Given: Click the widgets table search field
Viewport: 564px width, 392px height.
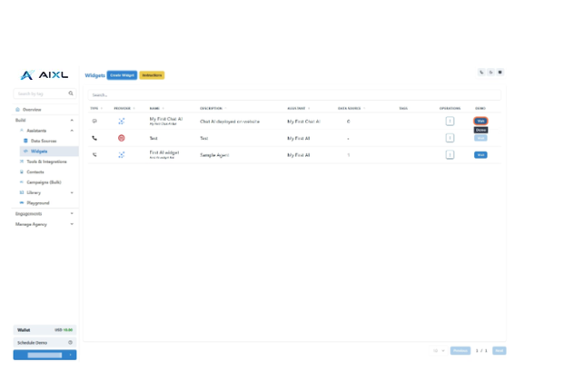Looking at the screenshot, I should pos(291,94).
